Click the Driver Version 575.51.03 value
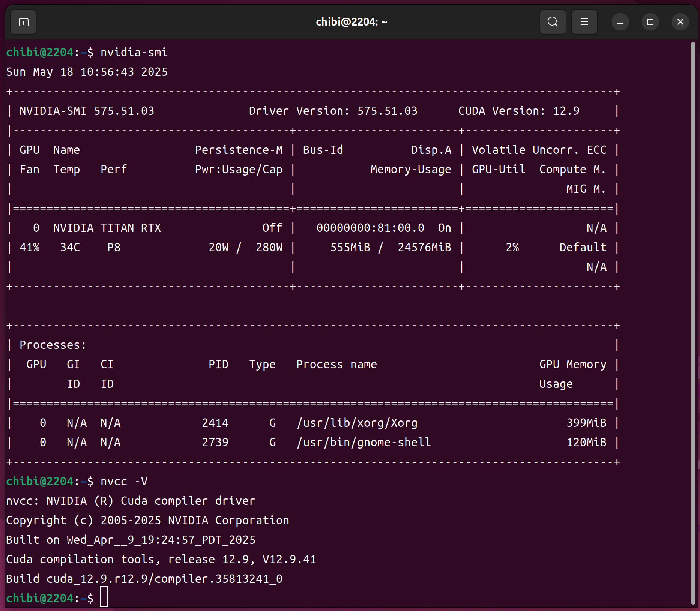Viewport: 700px width, 611px height. (x=387, y=111)
